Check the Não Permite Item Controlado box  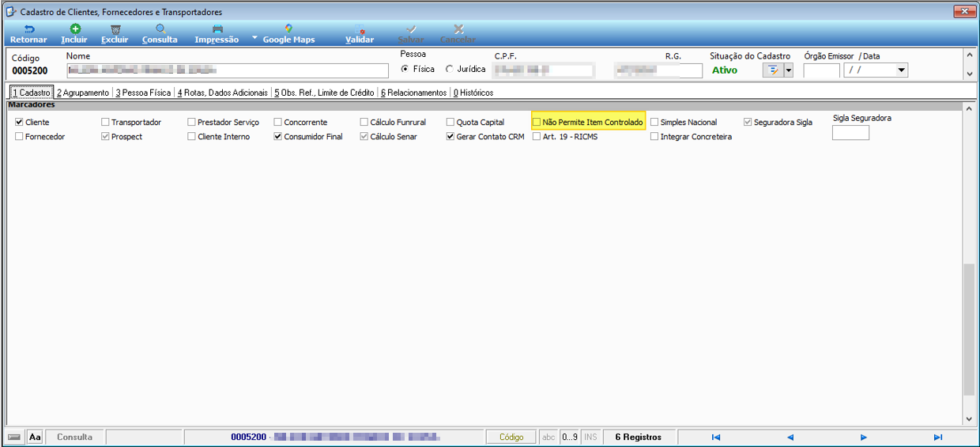pos(537,123)
